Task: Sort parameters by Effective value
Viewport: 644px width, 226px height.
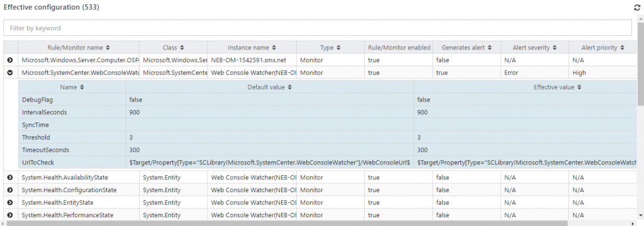Action: [x=557, y=87]
